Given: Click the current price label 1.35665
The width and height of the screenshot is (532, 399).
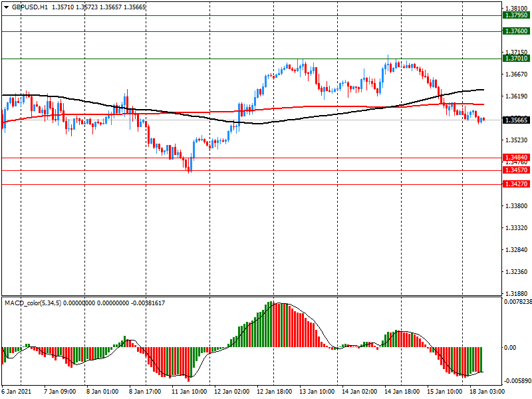Looking at the screenshot, I should click(517, 120).
